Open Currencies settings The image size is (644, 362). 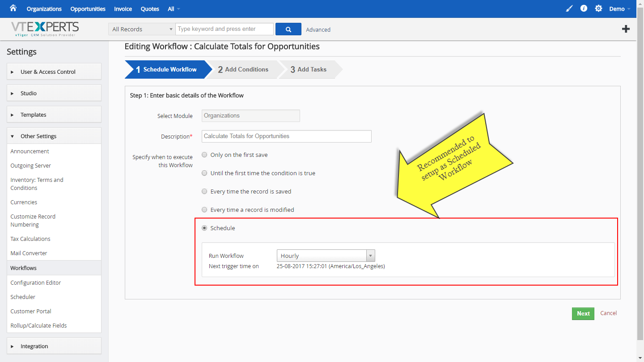24,202
